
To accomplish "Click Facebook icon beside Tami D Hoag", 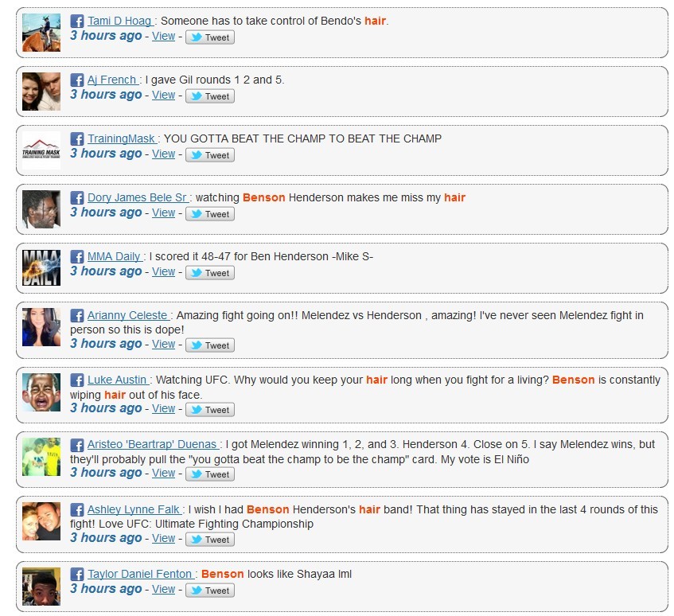I will [77, 21].
